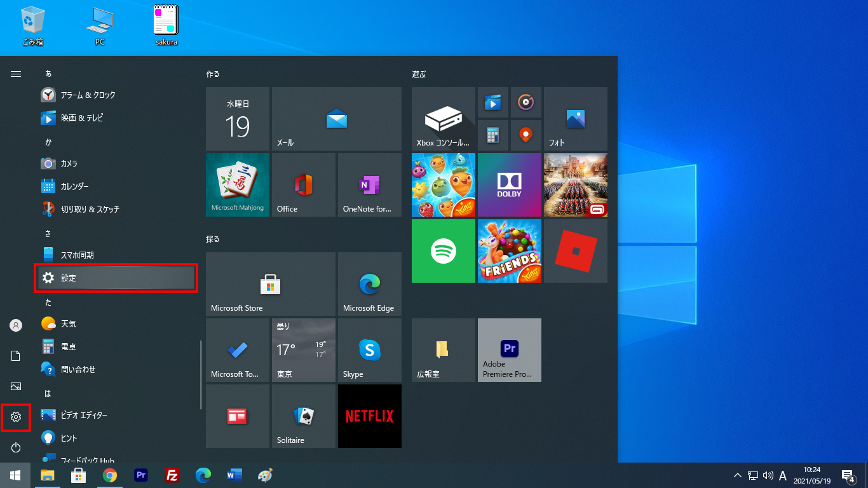
Task: Open the calendar tile showing 水曜日 19
Action: pos(238,119)
